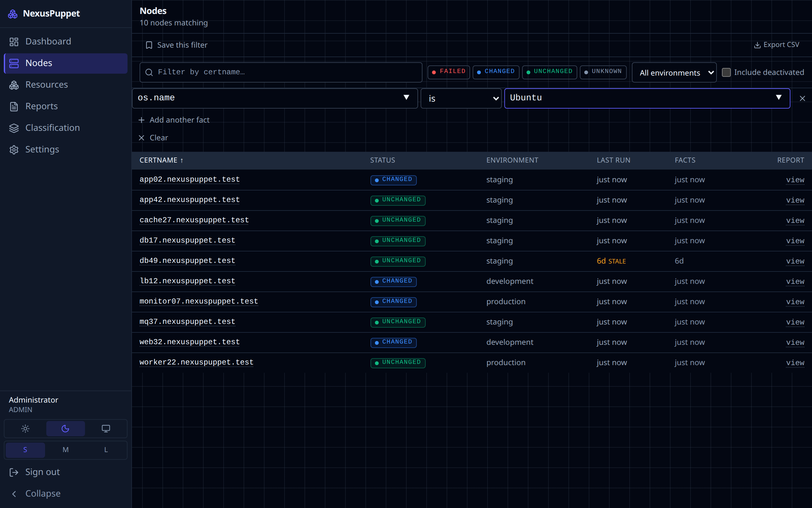Screen dimensions: 812x508
Task: Open node app02.nexuspuppet.test
Action: click(190, 180)
